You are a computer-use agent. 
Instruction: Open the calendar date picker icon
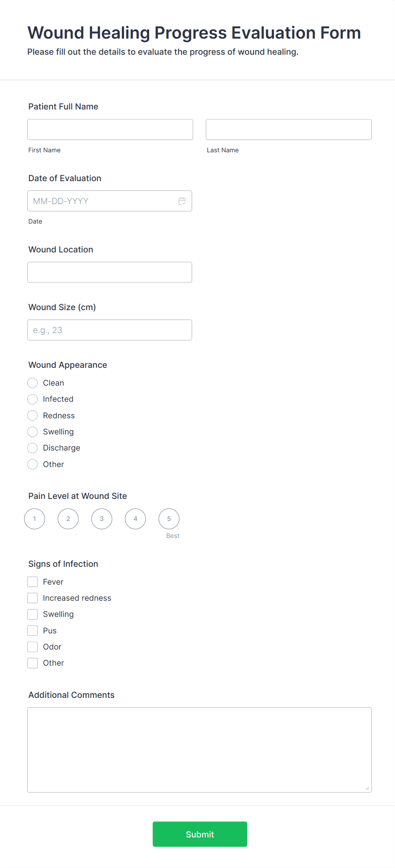pyautogui.click(x=182, y=201)
